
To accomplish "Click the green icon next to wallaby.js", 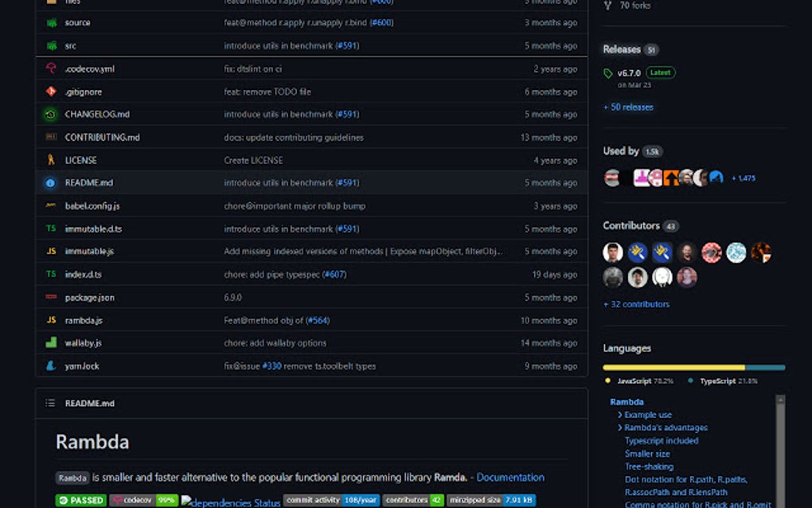I will click(49, 342).
